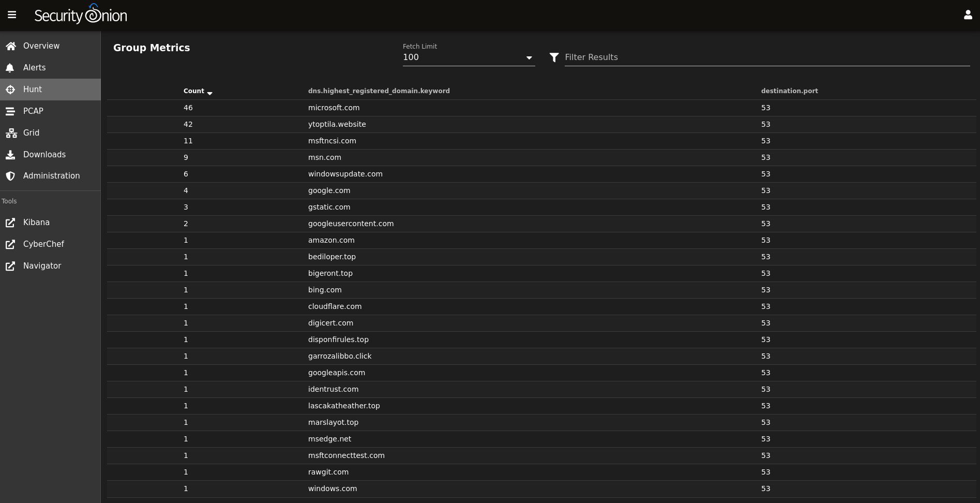Click the Kibana external link icon
Screen dimensions: 980x503
click(x=10, y=223)
